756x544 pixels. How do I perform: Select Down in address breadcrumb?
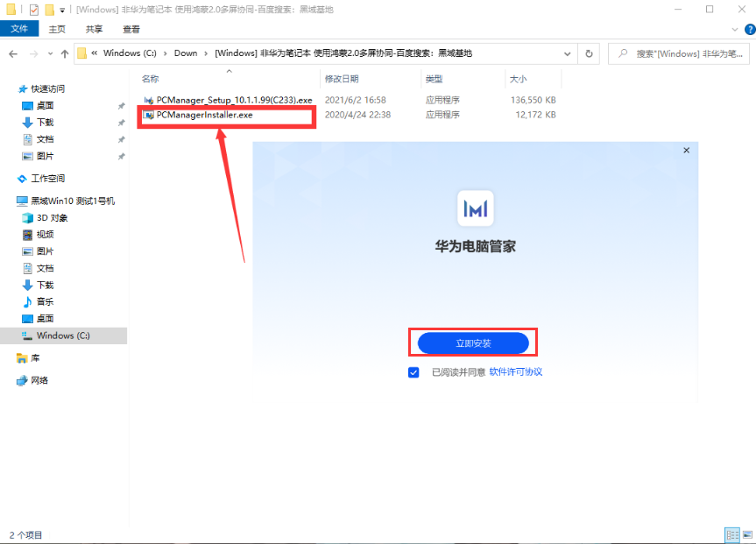pyautogui.click(x=186, y=53)
